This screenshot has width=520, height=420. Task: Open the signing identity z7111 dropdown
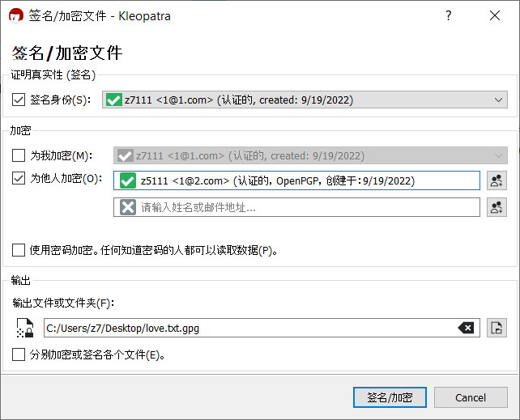[x=305, y=100]
